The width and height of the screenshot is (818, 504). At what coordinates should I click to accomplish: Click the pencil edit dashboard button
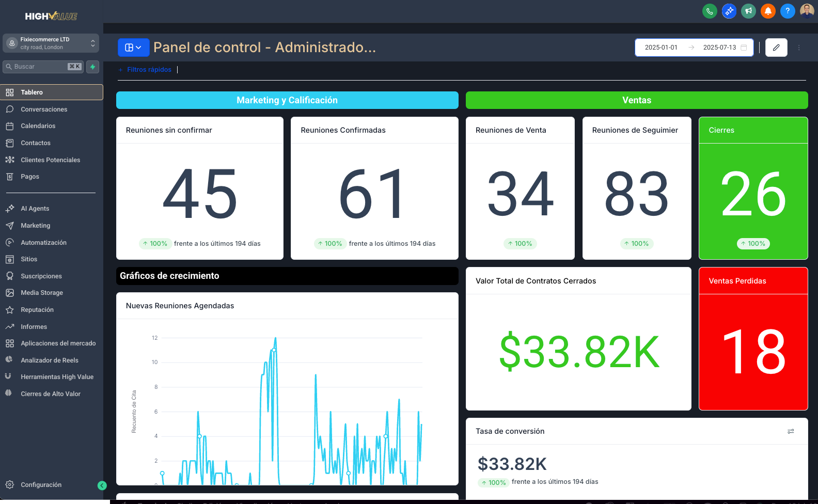(x=776, y=48)
